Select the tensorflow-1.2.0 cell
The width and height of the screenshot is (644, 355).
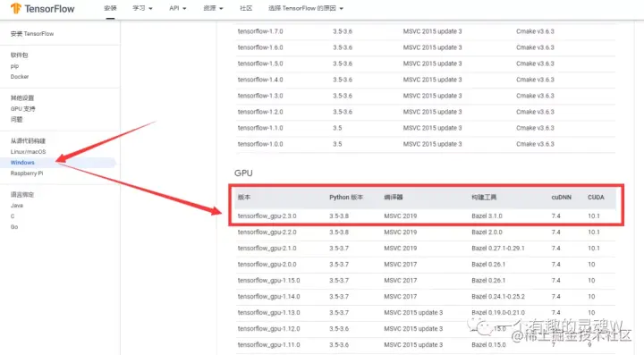tap(260, 112)
